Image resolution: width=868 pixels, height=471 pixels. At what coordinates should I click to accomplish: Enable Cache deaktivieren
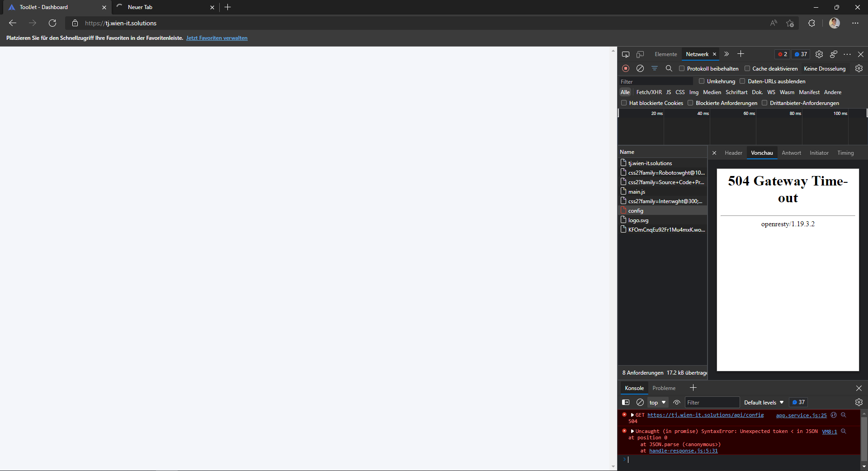[x=748, y=68]
